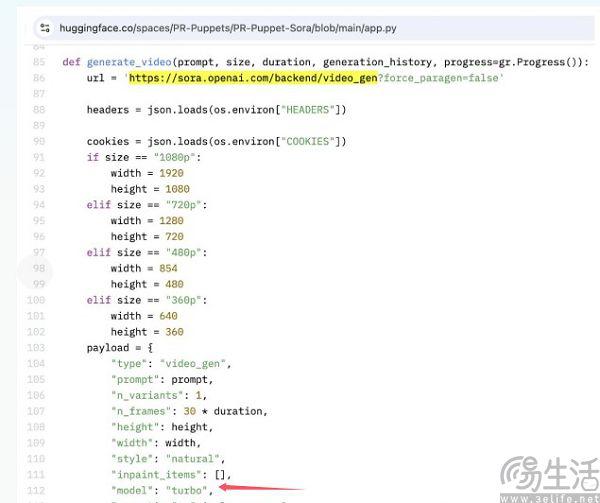Click 'cookies = json.loads' assignment text
This screenshot has width=600, height=503.
point(147,142)
